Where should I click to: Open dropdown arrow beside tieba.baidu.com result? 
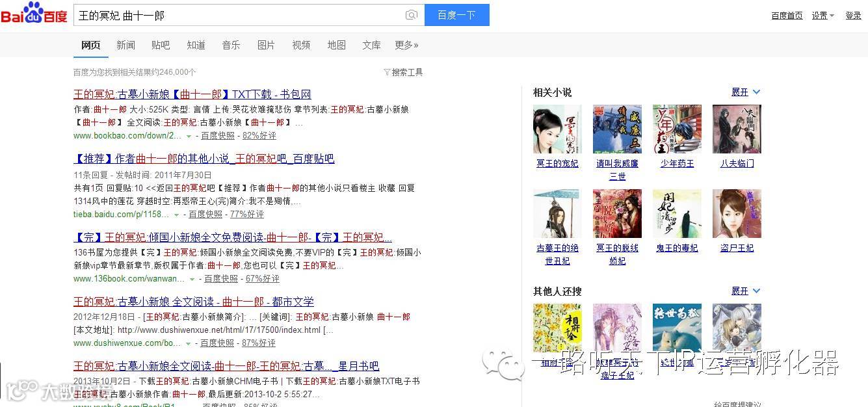[176, 215]
